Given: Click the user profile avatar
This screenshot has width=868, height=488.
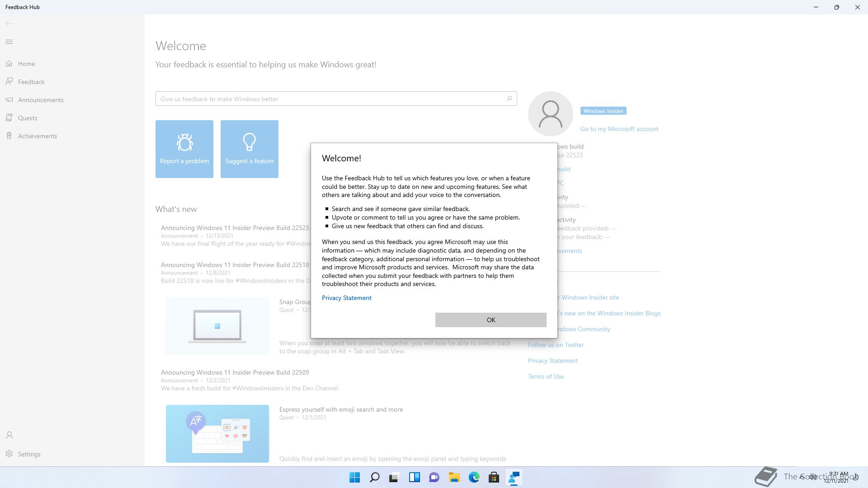Looking at the screenshot, I should (551, 114).
